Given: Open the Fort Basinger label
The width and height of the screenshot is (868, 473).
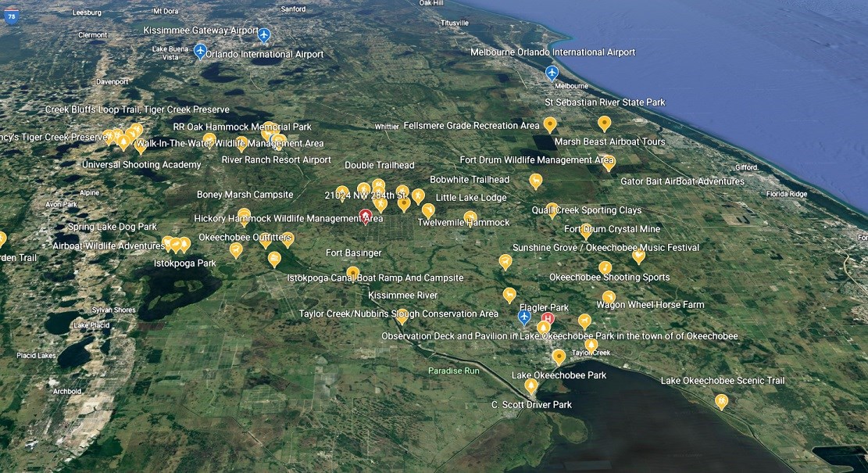Looking at the screenshot, I should tap(354, 253).
